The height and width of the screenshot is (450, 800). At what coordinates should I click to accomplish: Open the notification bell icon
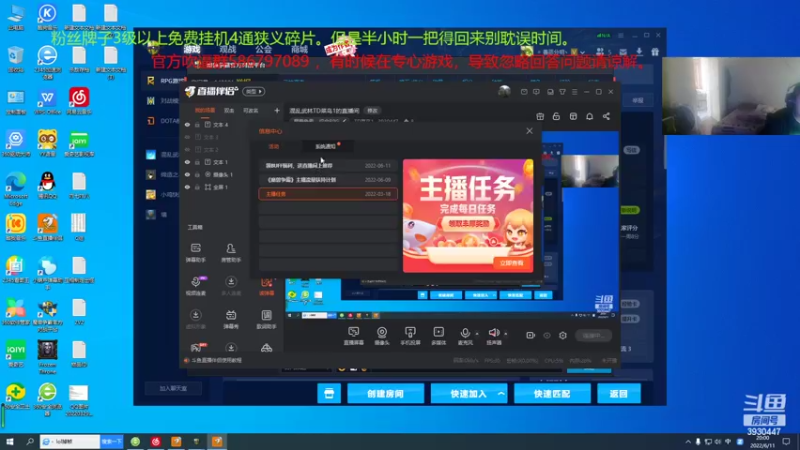589,116
